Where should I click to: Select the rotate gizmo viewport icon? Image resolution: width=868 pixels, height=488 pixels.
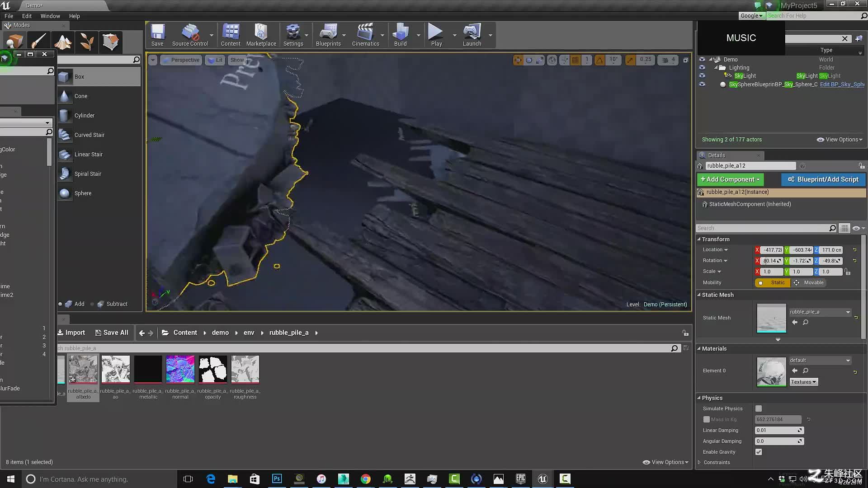pos(528,60)
